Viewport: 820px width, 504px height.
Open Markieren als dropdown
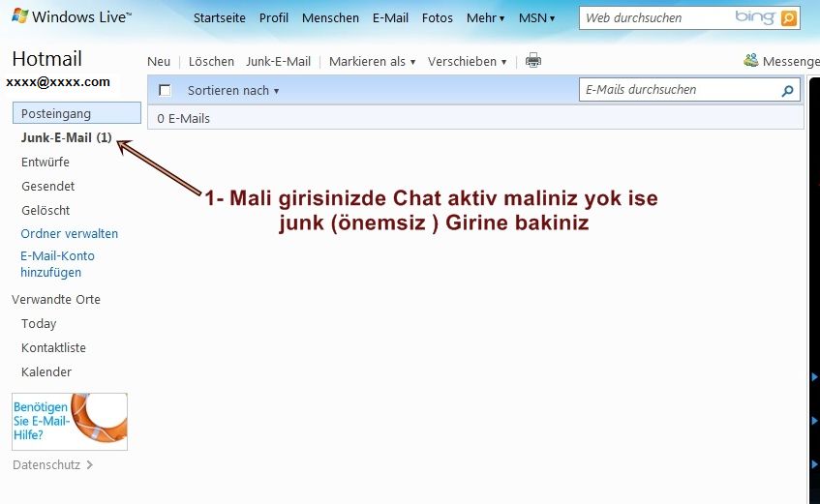(x=373, y=62)
